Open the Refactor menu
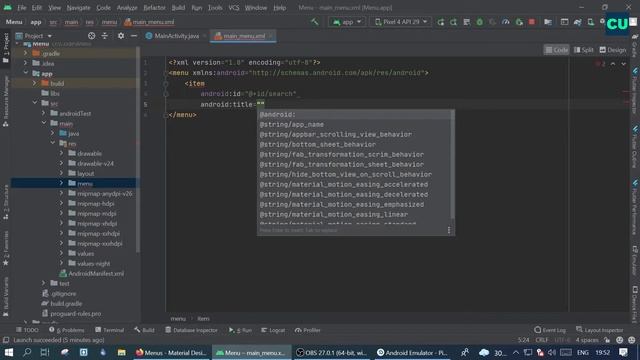Viewport: 640px width, 360px height. (154, 8)
